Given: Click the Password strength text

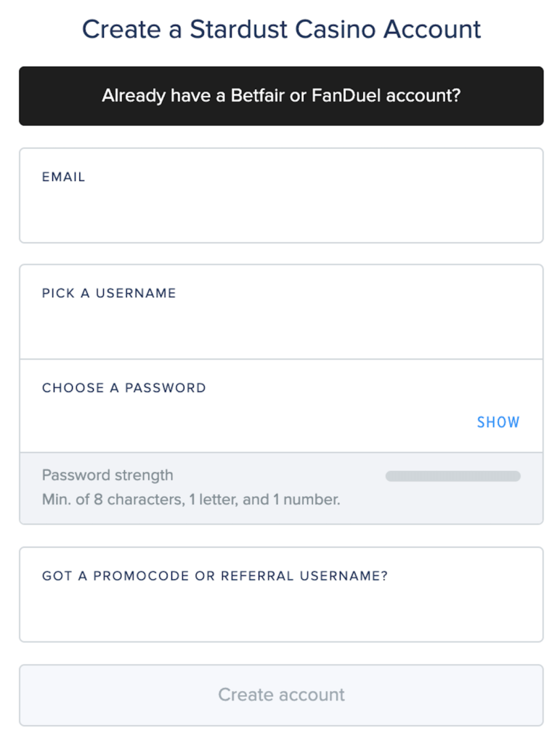Looking at the screenshot, I should tap(107, 476).
